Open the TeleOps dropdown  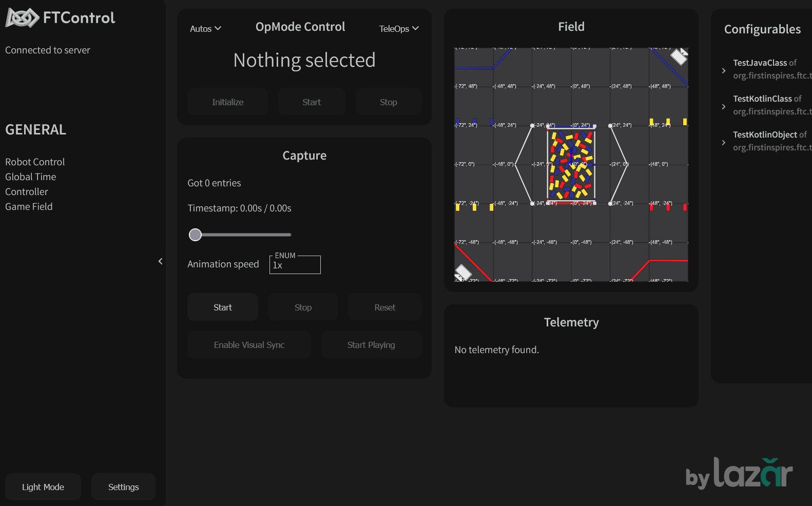coord(399,29)
